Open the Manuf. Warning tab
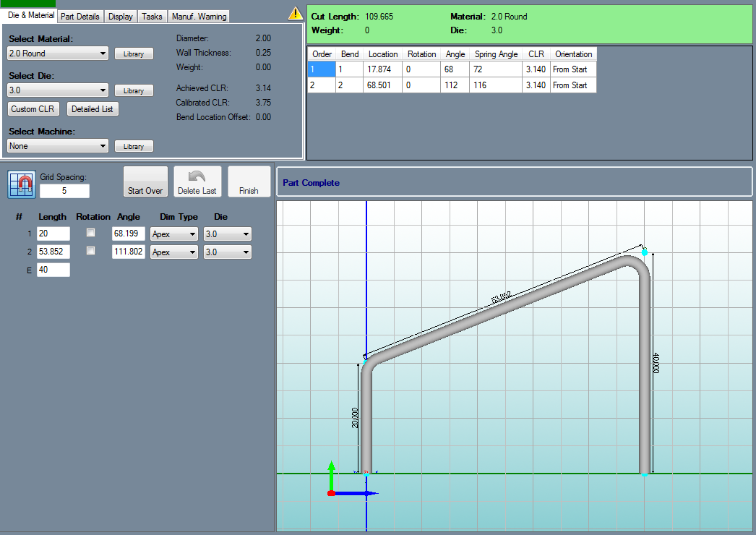Screen dimensions: 756x535 point(199,17)
